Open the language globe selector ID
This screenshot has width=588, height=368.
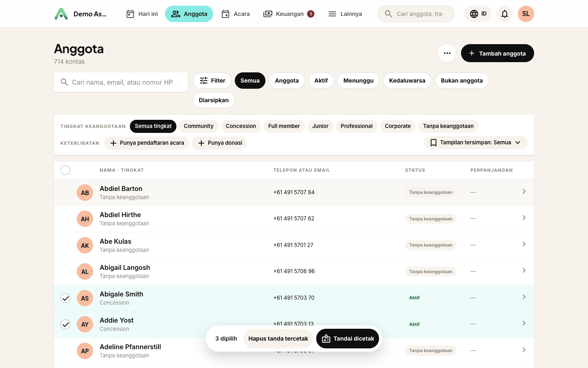point(478,14)
